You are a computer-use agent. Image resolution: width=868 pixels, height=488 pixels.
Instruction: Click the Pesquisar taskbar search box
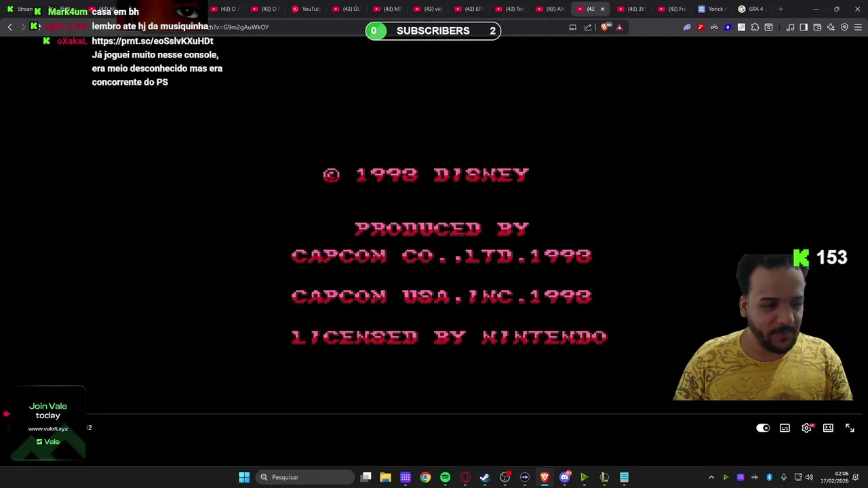point(305,477)
